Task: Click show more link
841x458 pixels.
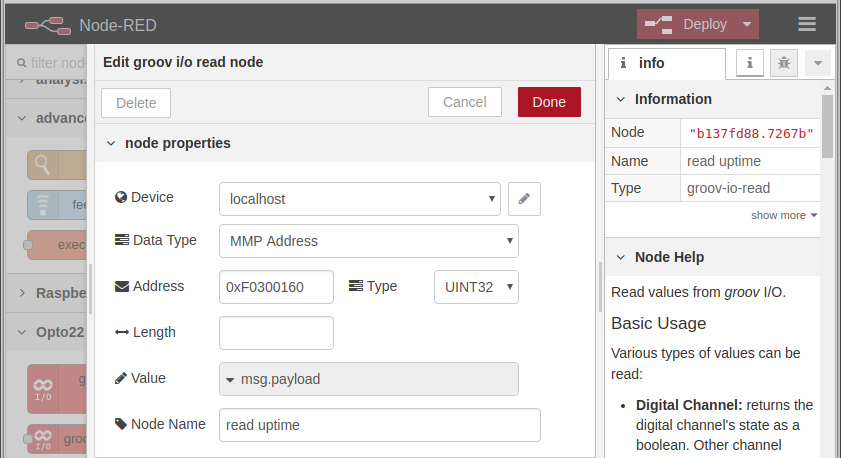Action: pyautogui.click(x=784, y=215)
